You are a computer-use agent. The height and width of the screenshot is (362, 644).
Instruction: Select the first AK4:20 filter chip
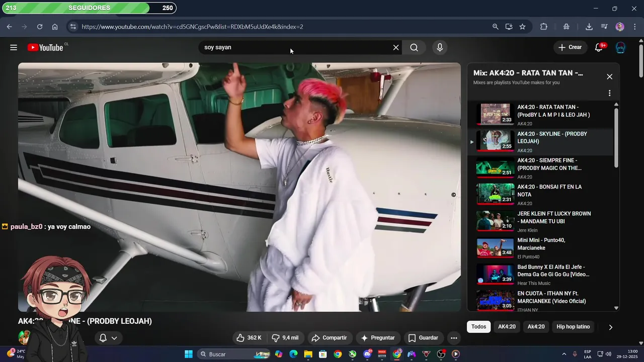coord(507,327)
